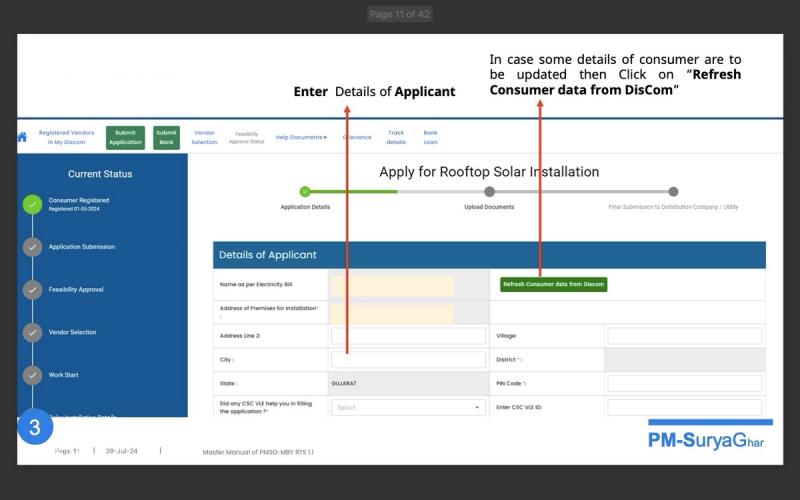Open the Bank Loan menu item
Image resolution: width=800 pixels, height=500 pixels.
coord(430,137)
